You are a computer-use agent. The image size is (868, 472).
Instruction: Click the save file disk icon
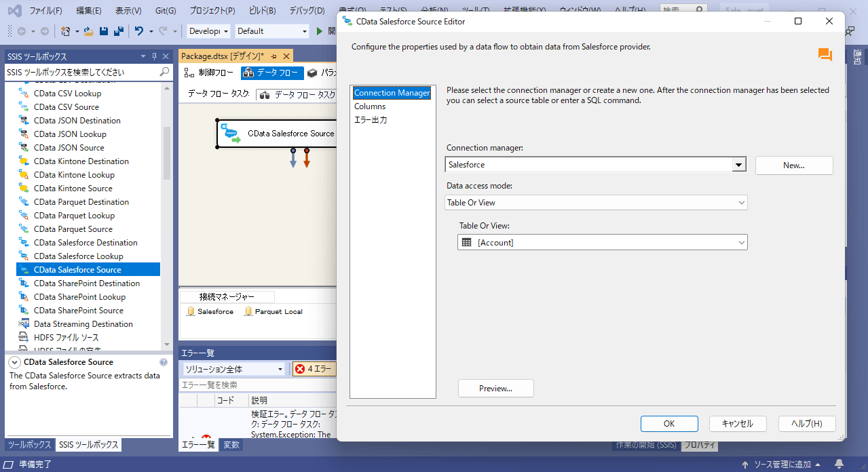(104, 31)
